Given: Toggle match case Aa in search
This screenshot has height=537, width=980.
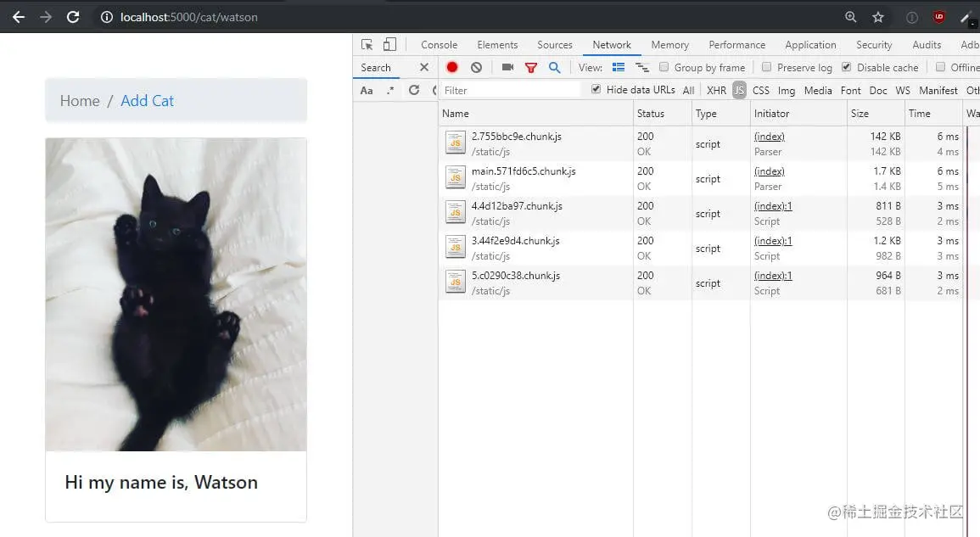Looking at the screenshot, I should coord(367,90).
